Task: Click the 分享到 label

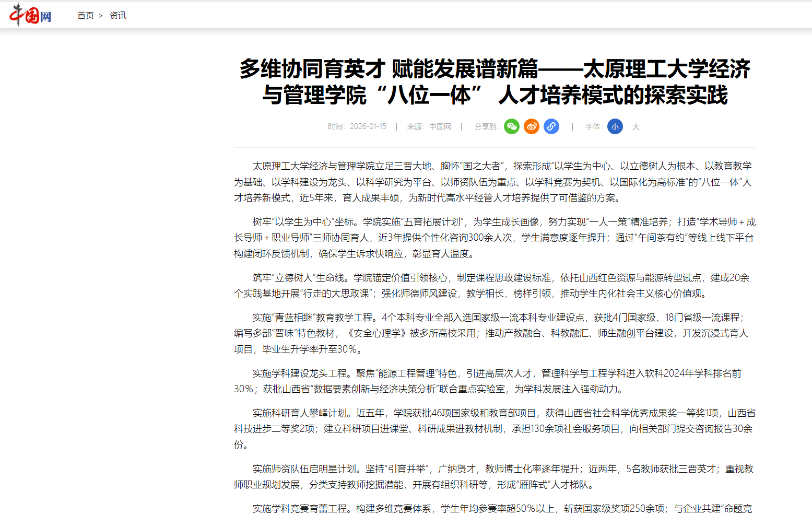Action: pos(486,126)
